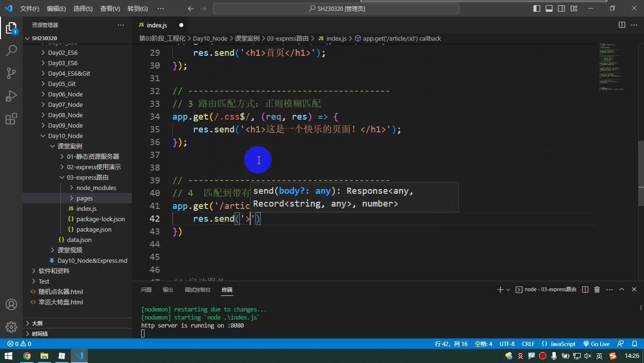Open the Run and Debug view
644x363 pixels.
(11, 96)
